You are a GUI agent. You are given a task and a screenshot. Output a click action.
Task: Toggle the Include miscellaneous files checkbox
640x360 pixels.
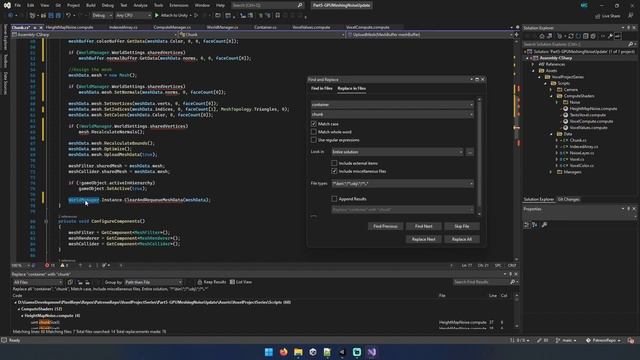(334, 171)
